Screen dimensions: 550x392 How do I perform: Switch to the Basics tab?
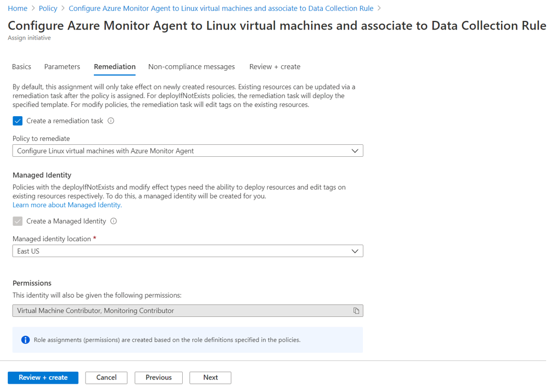point(21,67)
